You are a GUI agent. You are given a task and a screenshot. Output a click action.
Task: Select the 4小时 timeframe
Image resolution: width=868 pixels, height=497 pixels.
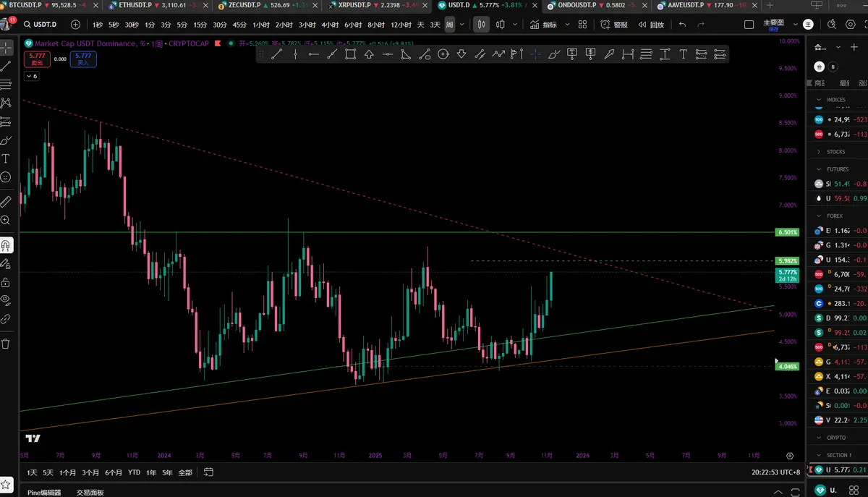click(330, 24)
